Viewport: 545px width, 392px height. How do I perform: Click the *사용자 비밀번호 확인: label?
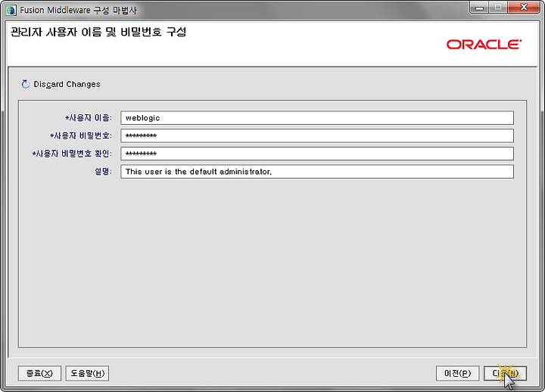72,154
